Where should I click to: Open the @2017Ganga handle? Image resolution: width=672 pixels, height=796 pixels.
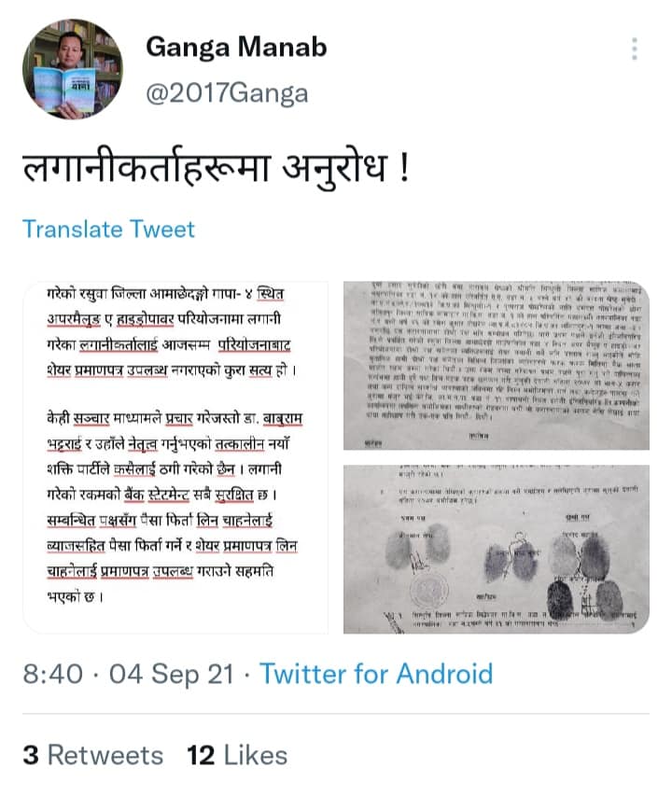[x=227, y=94]
